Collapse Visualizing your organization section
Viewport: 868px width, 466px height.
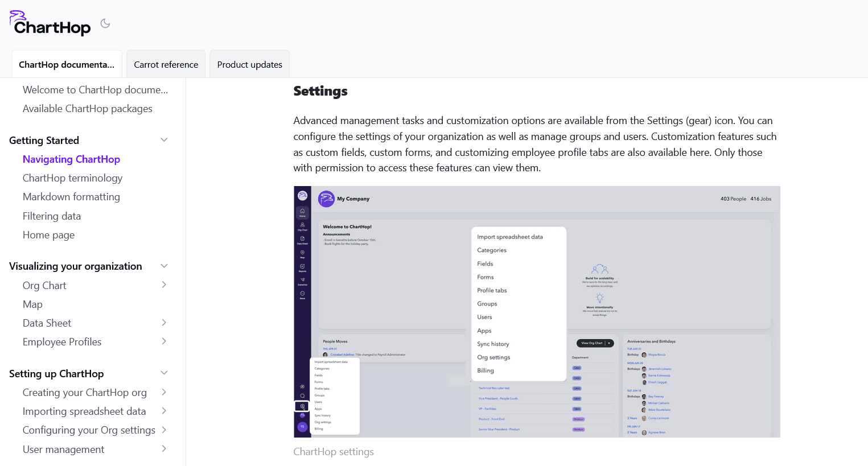click(164, 266)
